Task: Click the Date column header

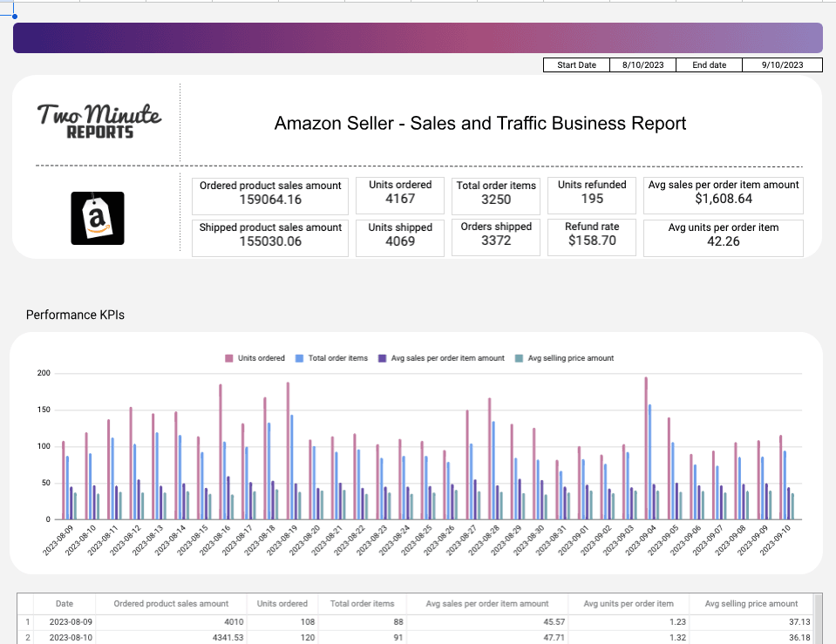Action: click(x=65, y=604)
